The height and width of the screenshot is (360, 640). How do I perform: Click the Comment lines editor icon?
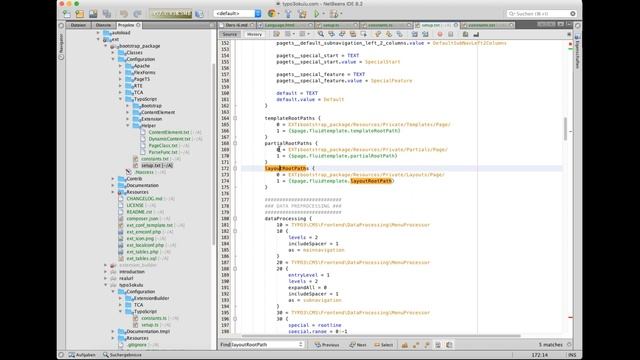point(465,34)
